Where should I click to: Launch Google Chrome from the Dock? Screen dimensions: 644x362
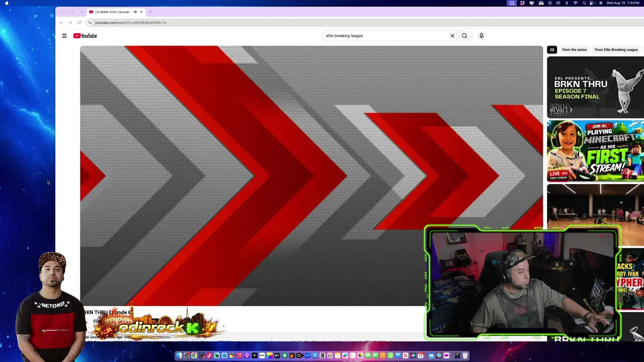point(194,356)
